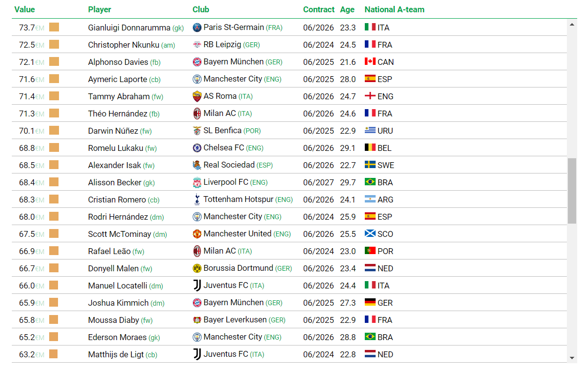588x374 pixels.
Task: Sort by the Contract column header
Action: pos(319,9)
